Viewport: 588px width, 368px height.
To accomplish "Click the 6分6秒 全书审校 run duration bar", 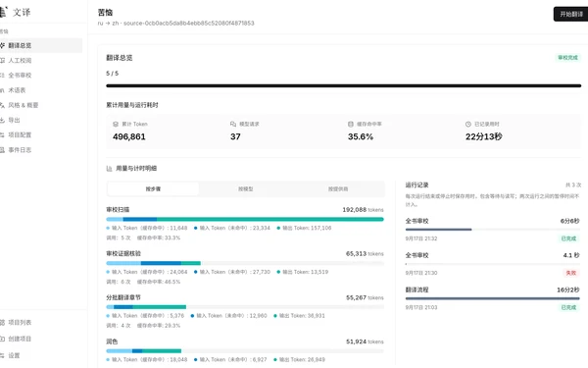I will 492,230.
